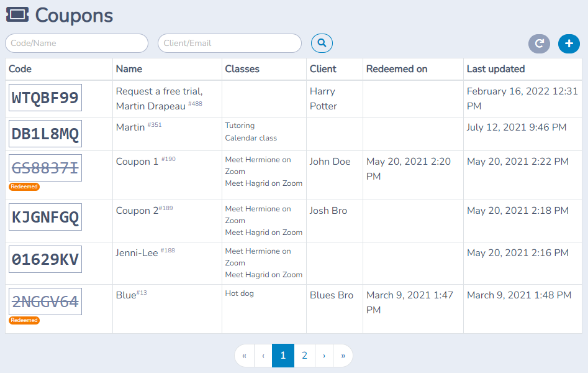588x373 pixels.
Task: Focus the Code/Name search field
Action: click(x=76, y=43)
